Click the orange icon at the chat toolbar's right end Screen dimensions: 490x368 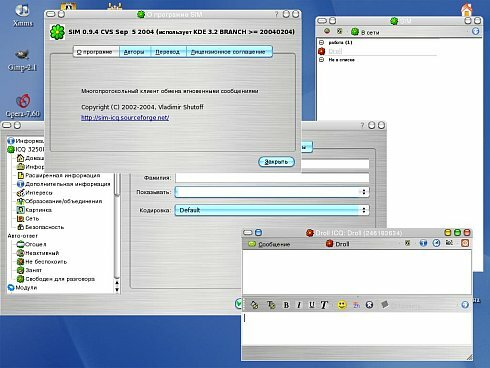pyautogui.click(x=465, y=243)
